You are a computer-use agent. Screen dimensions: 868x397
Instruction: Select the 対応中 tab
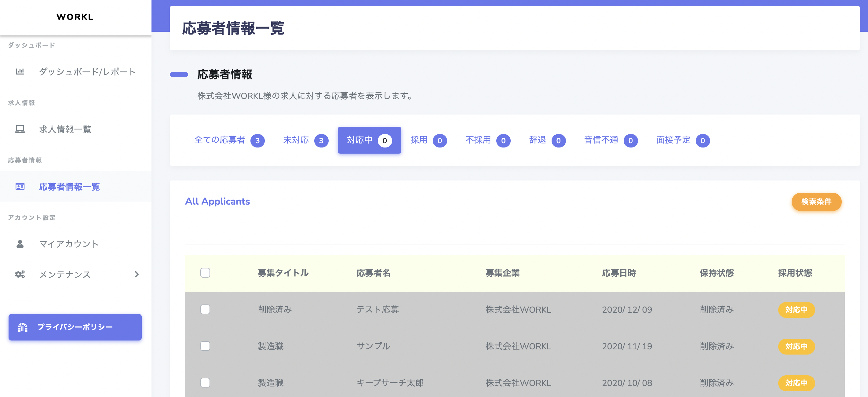point(369,140)
